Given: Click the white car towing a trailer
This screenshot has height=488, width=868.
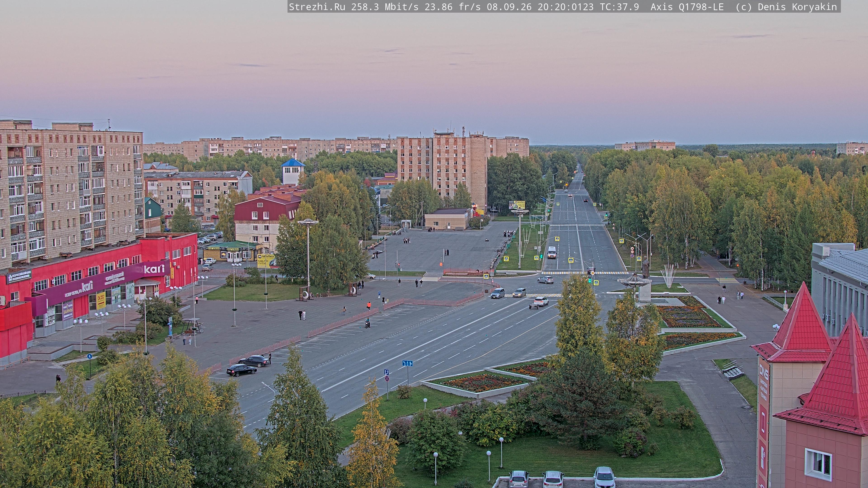Looking at the screenshot, I should click(x=539, y=302).
